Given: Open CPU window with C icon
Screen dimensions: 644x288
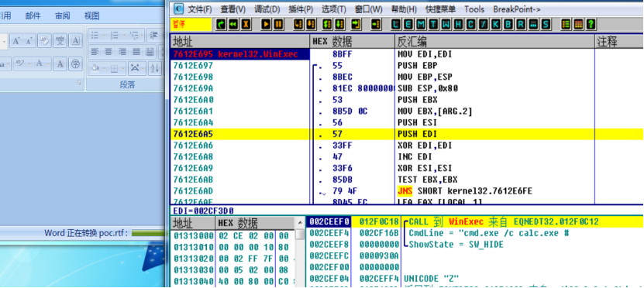Looking at the screenshot, I should click(x=471, y=25).
